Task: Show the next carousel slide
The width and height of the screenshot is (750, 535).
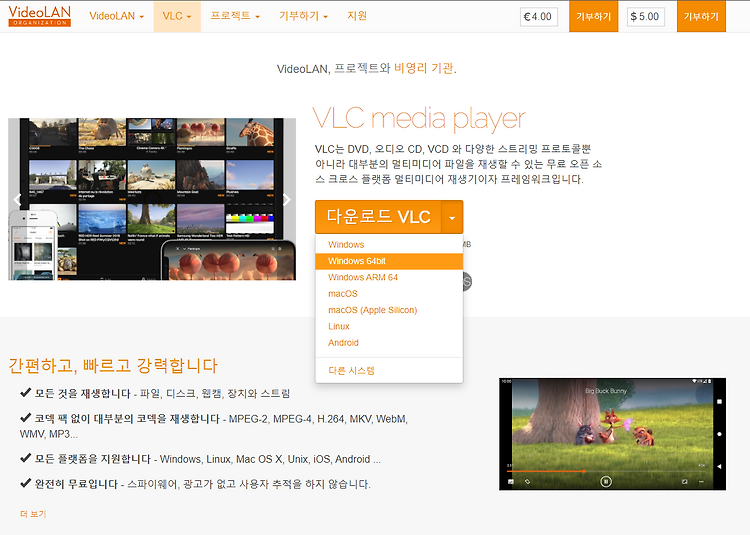Action: pyautogui.click(x=287, y=199)
